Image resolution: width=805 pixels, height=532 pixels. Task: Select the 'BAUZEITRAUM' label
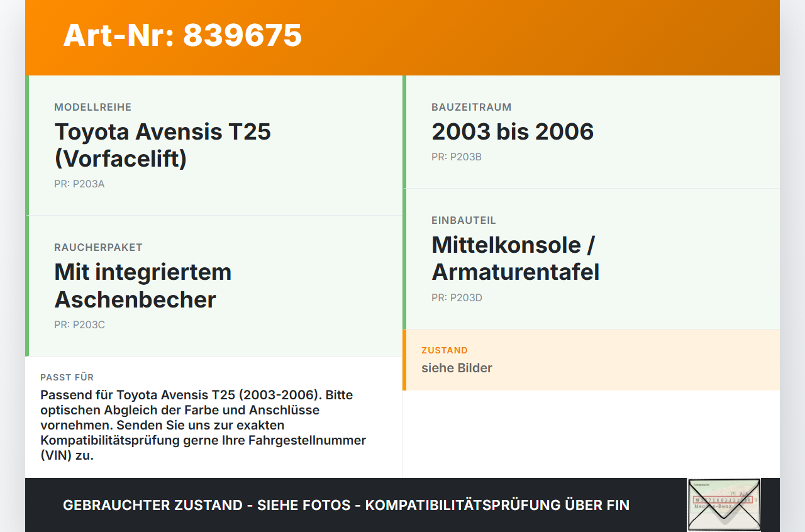pos(471,108)
